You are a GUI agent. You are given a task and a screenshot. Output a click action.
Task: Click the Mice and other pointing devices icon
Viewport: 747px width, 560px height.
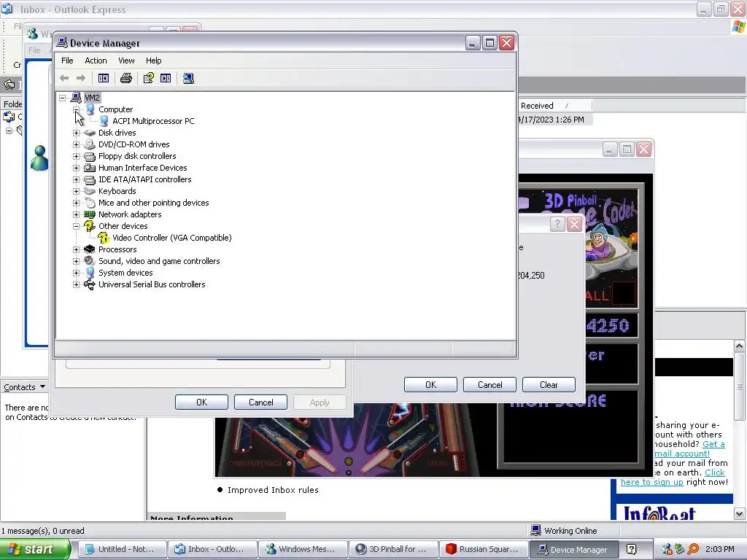click(x=90, y=203)
